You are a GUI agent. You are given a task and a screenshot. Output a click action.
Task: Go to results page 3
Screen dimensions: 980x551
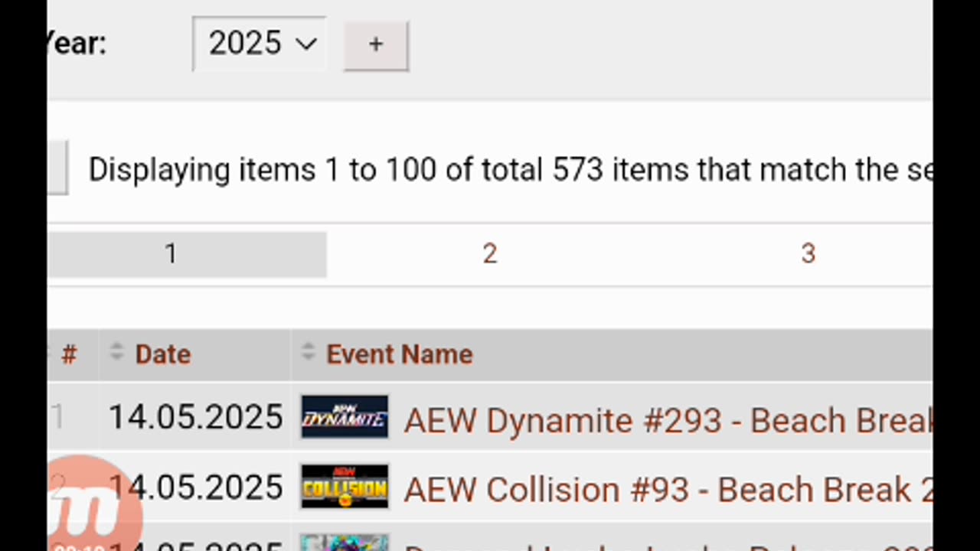(808, 254)
